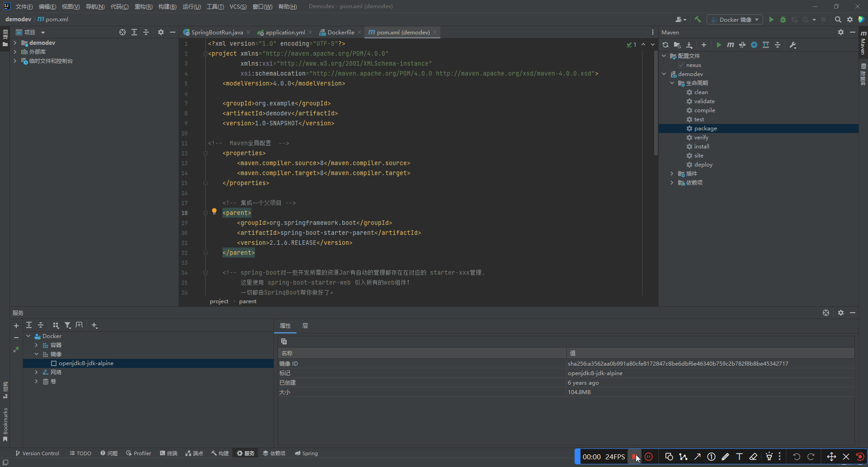Switch to application.yml tab
868x467 pixels.
coord(285,32)
